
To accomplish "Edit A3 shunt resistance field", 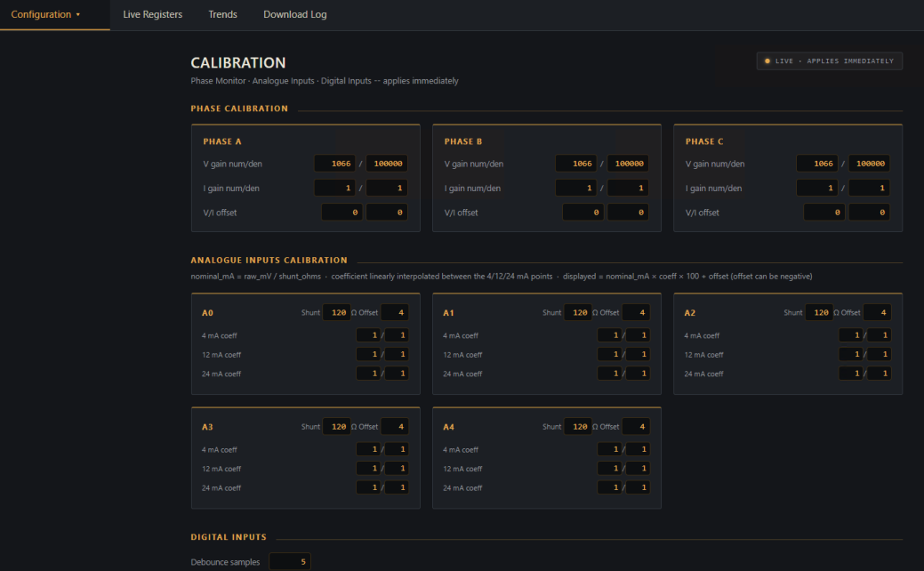I will click(x=336, y=427).
